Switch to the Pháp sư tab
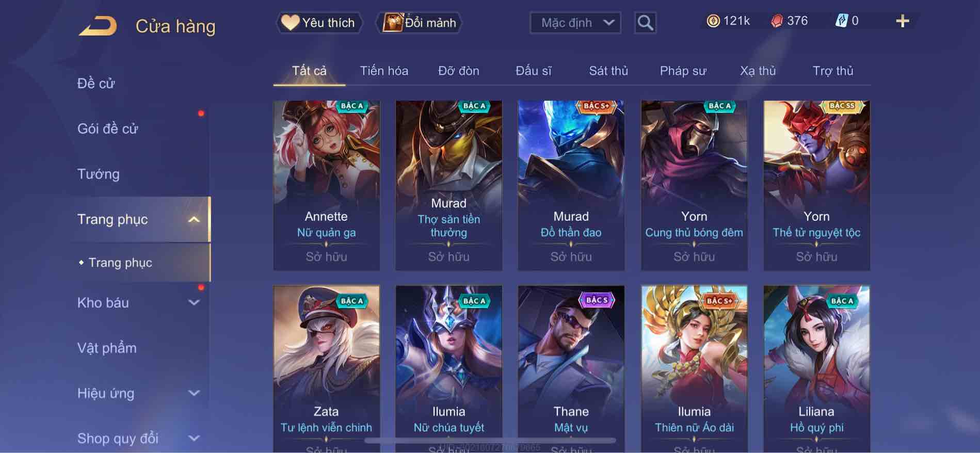The image size is (980, 453). (683, 71)
